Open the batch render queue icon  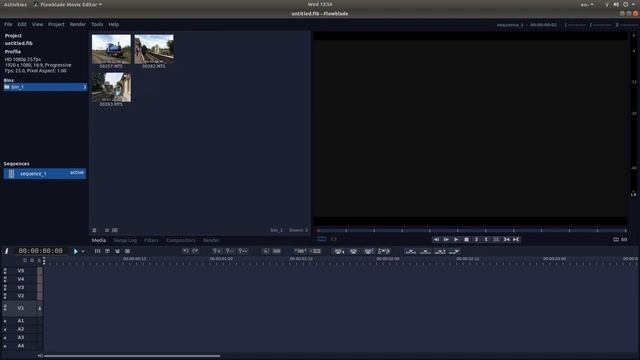click(x=127, y=251)
